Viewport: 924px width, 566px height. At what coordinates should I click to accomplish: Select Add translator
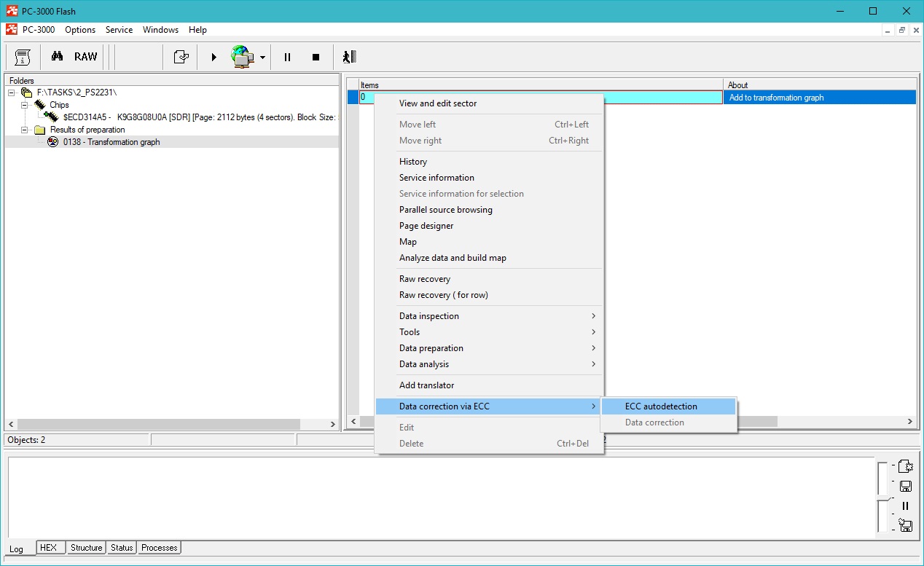(x=489, y=385)
